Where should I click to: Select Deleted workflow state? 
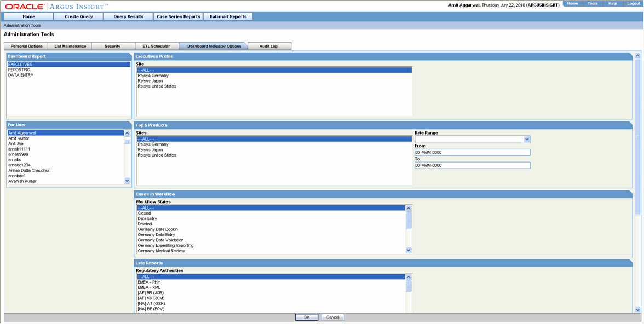coord(271,224)
